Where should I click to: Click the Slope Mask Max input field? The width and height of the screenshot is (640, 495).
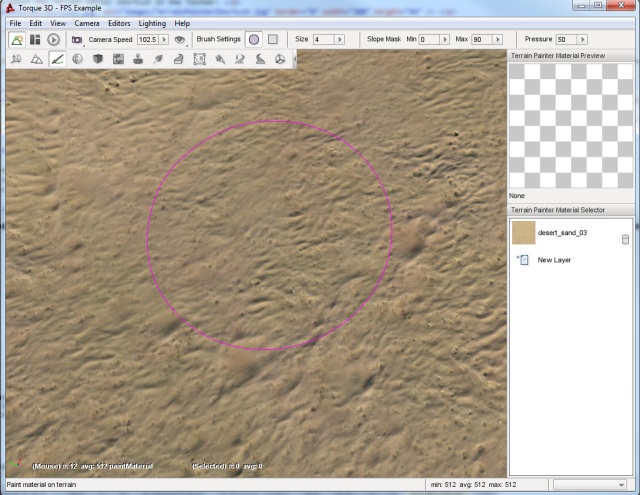[484, 40]
